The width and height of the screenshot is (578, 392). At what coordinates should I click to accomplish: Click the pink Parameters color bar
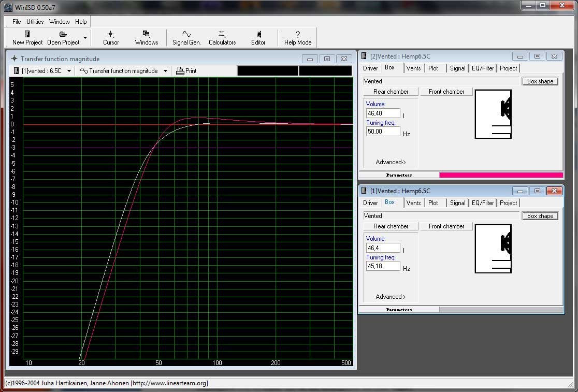click(x=500, y=175)
